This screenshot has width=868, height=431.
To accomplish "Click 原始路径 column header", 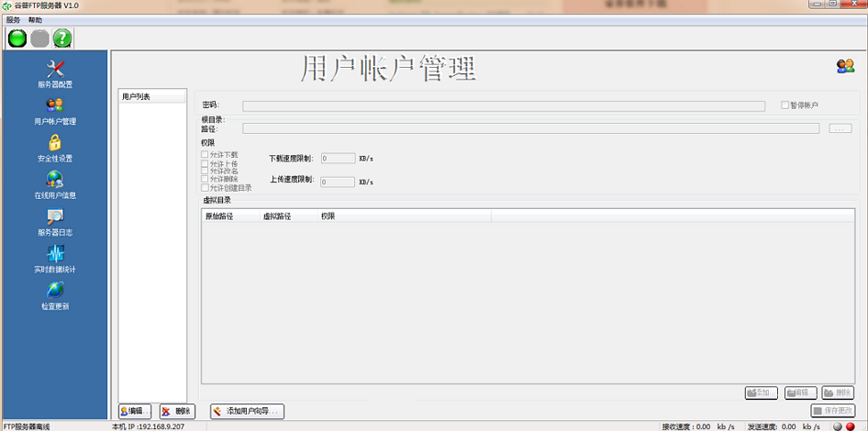I will pyautogui.click(x=230, y=216).
